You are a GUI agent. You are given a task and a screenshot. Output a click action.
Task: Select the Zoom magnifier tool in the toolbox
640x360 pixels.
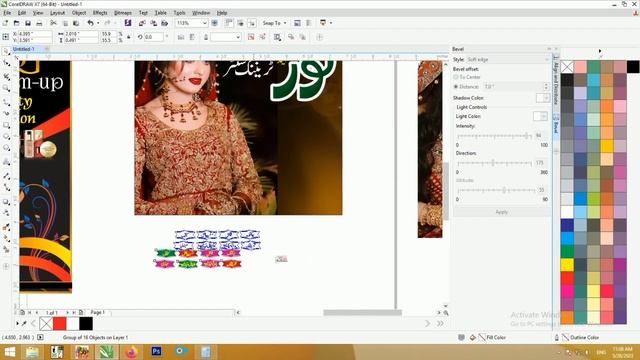[6, 88]
